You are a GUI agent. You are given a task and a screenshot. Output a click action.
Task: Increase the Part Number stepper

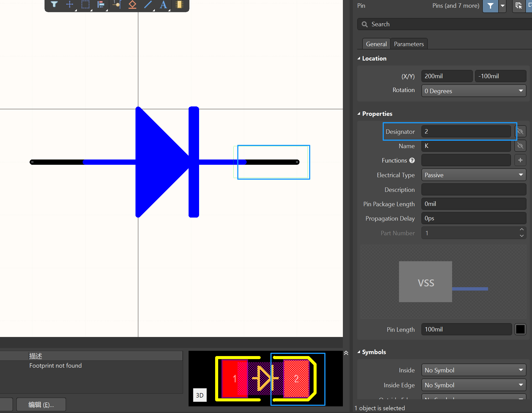point(521,229)
